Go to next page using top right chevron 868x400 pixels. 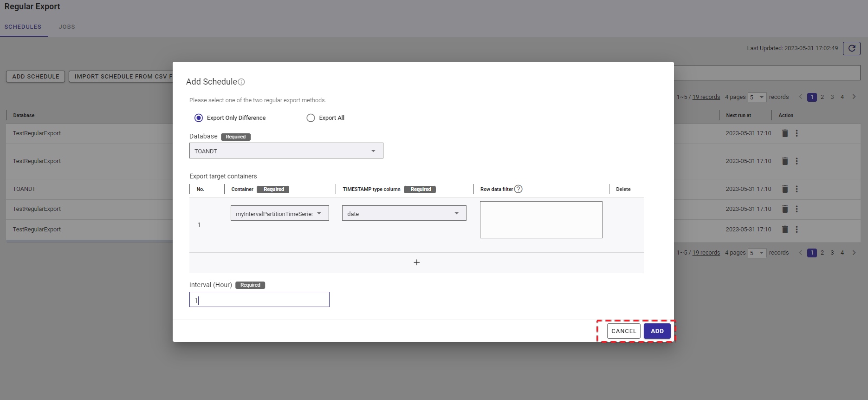coord(854,97)
